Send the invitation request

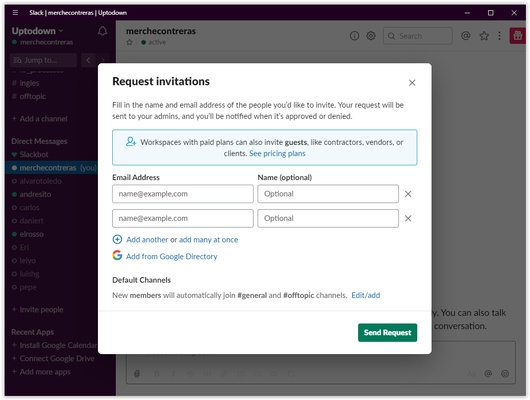pos(387,333)
